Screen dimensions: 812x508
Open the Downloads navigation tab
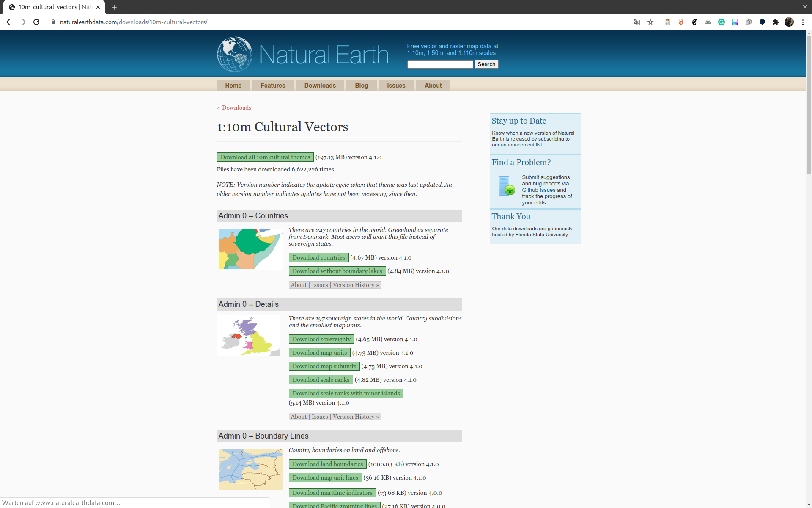(x=320, y=86)
